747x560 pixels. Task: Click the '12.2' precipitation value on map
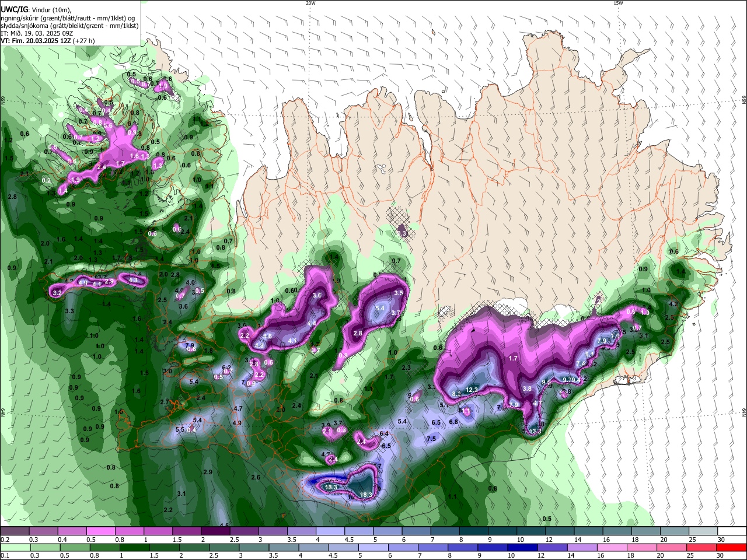(x=472, y=390)
